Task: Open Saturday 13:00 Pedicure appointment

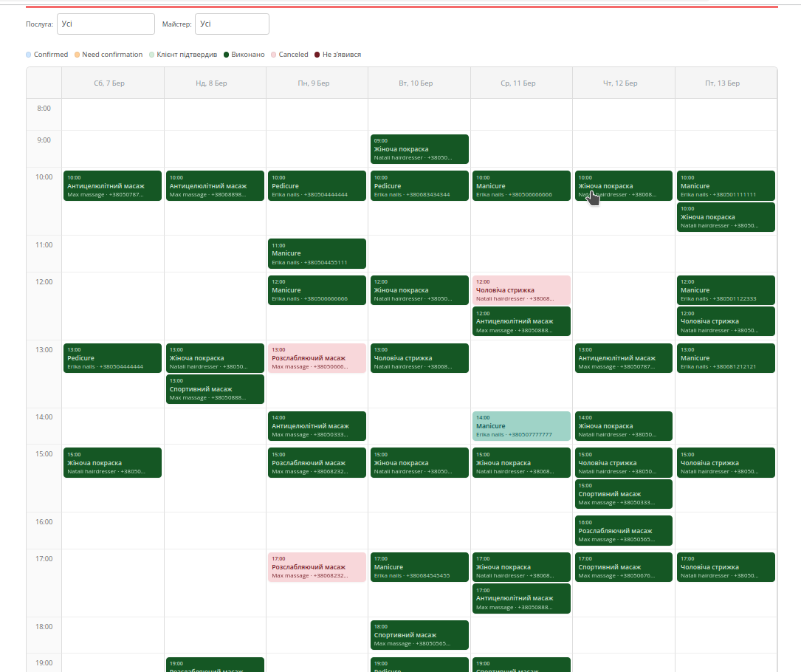Action: [x=112, y=358]
